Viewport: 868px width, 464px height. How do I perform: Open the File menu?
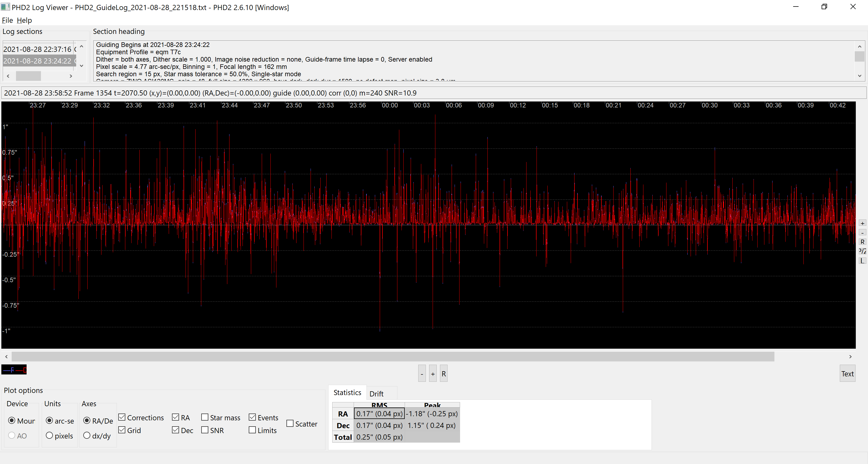(7, 20)
